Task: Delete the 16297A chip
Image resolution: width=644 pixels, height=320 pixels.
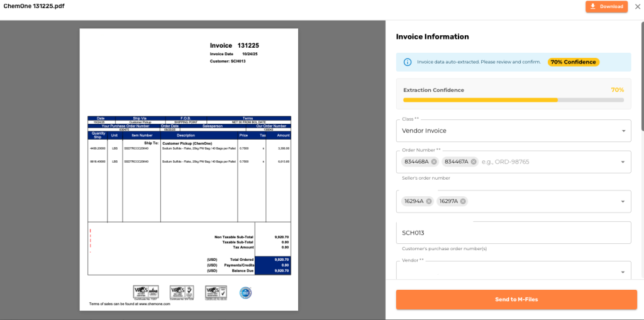Action: tap(463, 201)
